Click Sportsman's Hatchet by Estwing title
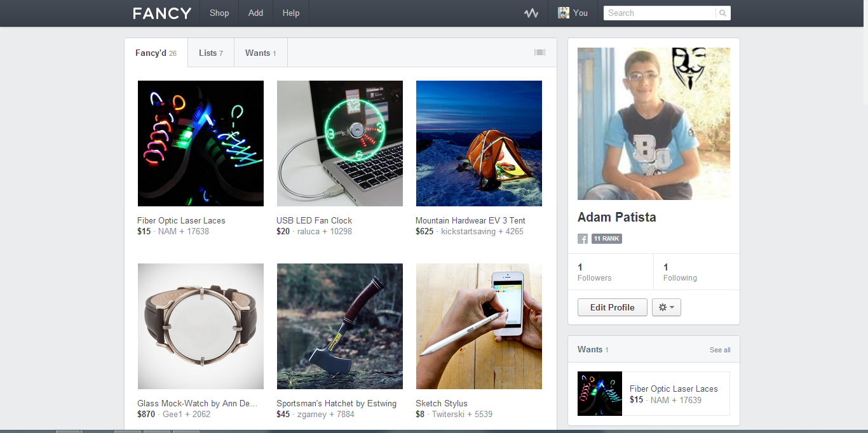The width and height of the screenshot is (868, 433). click(x=336, y=403)
